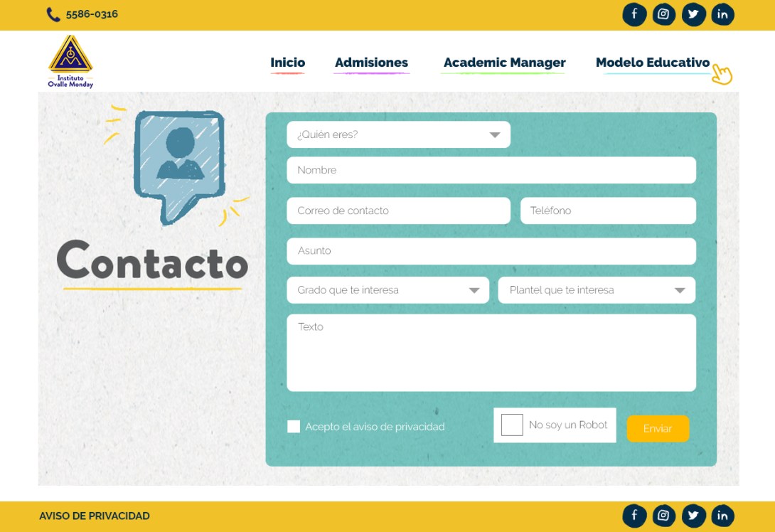Image resolution: width=775 pixels, height=532 pixels.
Task: Click the footer Twitter icon
Action: pos(693,516)
